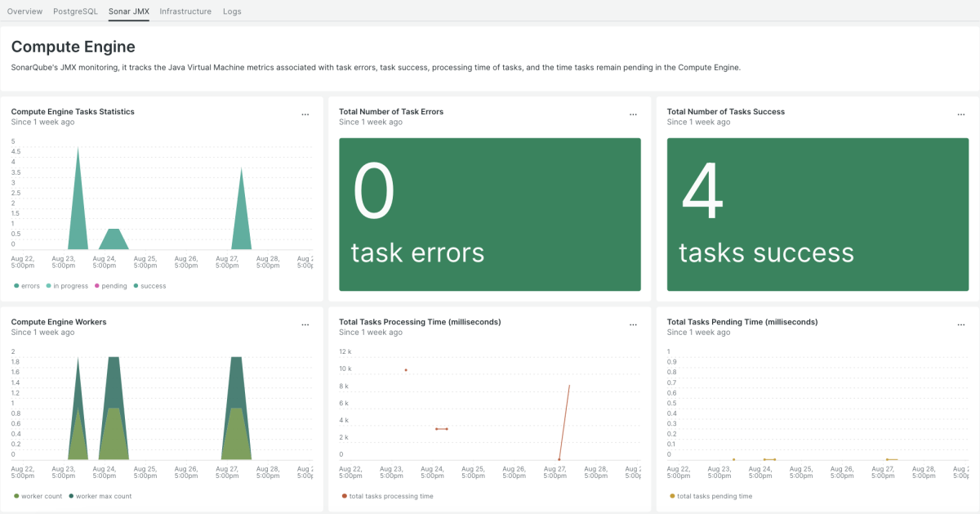Toggle worker count legend entry
980x514 pixels.
click(41, 496)
